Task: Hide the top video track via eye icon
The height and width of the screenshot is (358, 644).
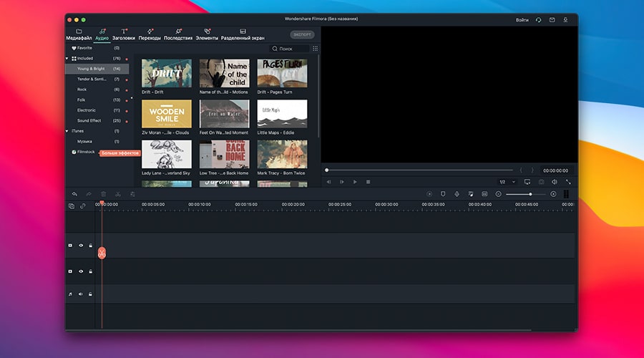Action: click(81, 246)
